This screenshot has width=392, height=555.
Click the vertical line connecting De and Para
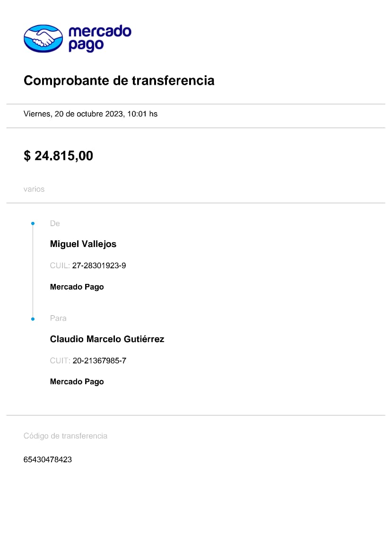click(33, 271)
